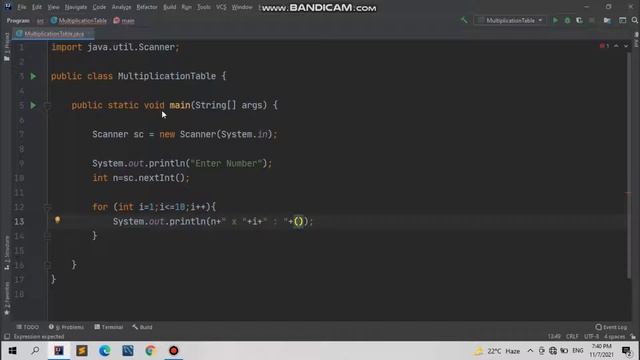The height and width of the screenshot is (360, 640).
Task: Click the run gutter arrow beside main method
Action: tap(33, 105)
